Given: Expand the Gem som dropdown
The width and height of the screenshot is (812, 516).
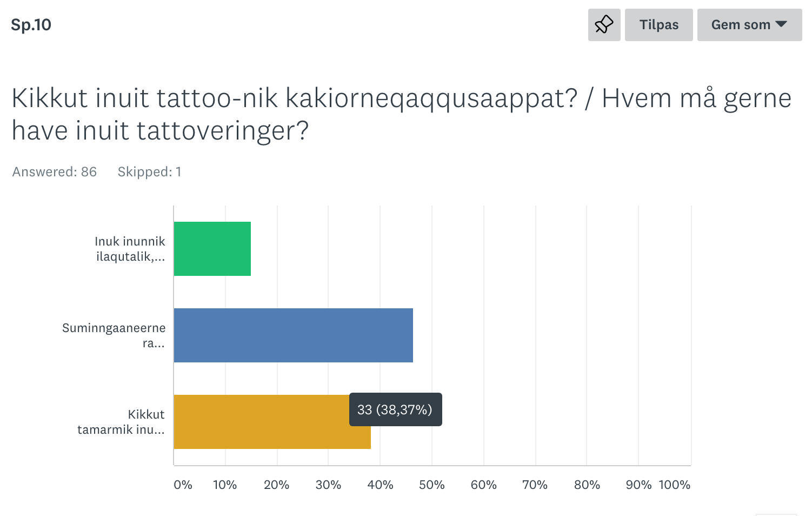Looking at the screenshot, I should (749, 25).
